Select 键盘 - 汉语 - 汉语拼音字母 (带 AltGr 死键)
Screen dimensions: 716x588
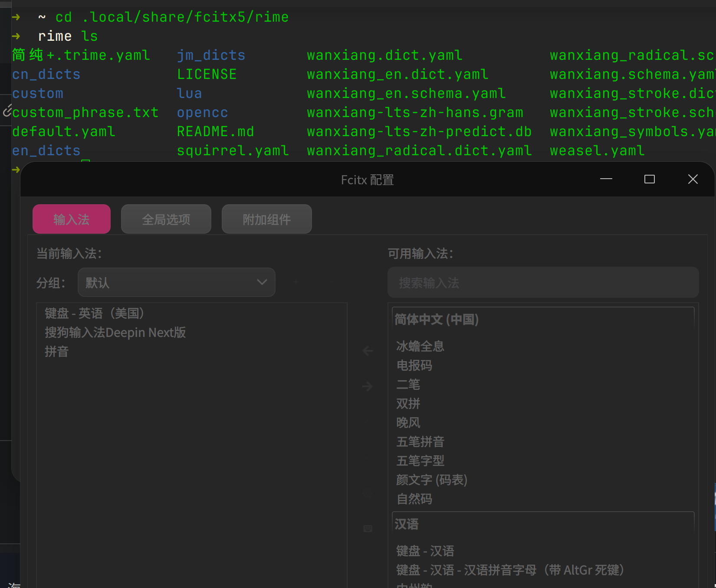click(x=543, y=570)
